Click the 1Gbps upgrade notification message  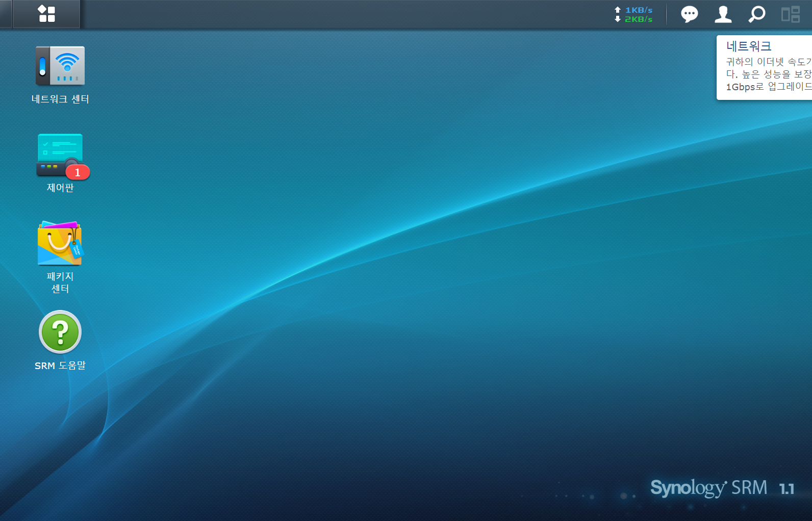tap(769, 74)
